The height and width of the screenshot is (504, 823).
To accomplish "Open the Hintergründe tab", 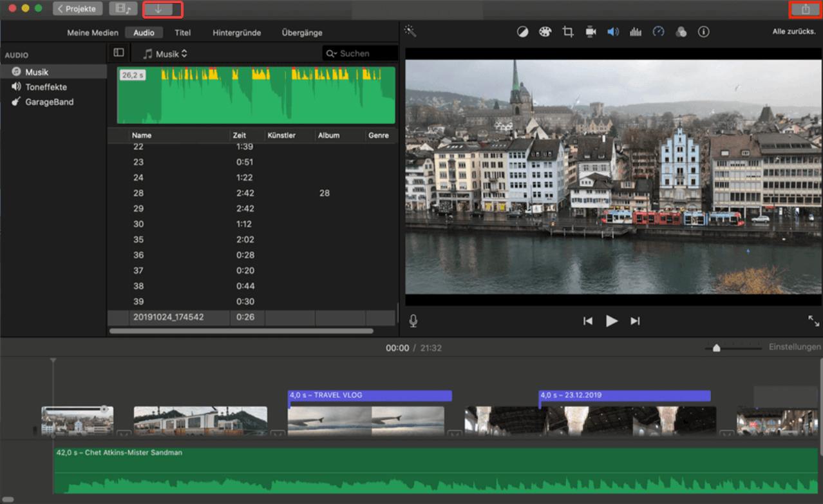I will [x=236, y=33].
